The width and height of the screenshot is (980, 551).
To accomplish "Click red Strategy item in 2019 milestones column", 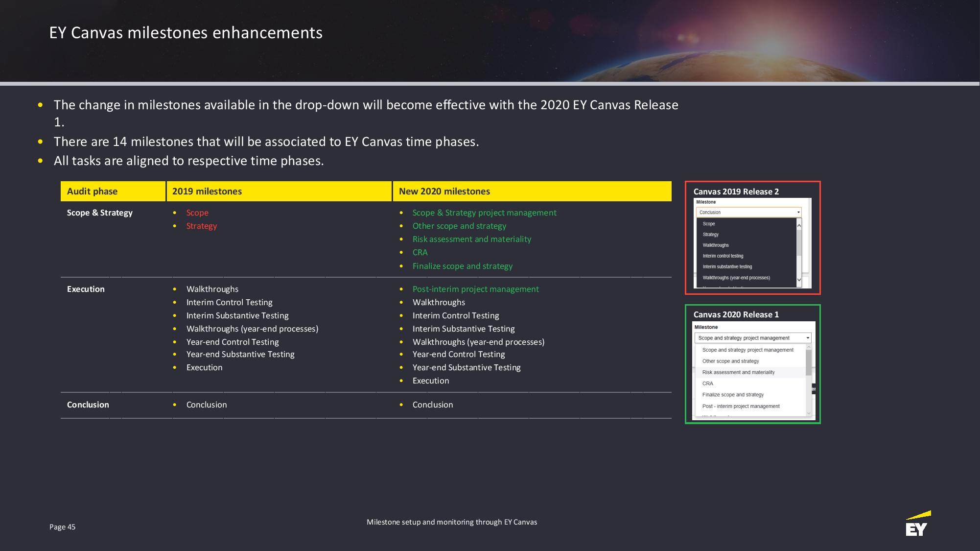I will coord(201,226).
